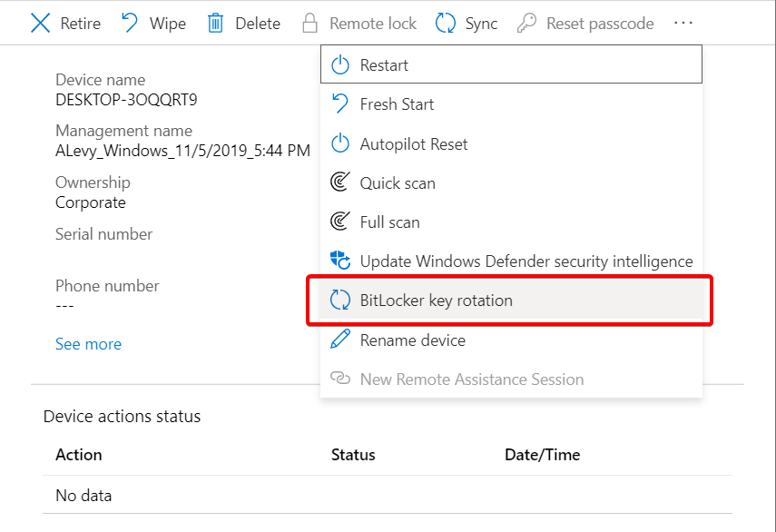Screen dimensions: 776x532
Task: Choose Rename device menu entry
Action: [x=511, y=340]
